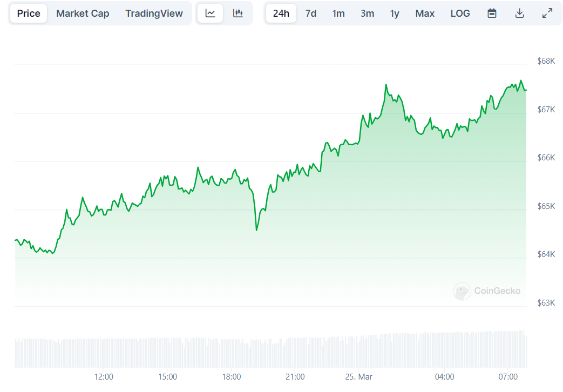Switch to candlestick chart view icon
This screenshot has width=563, height=392.
pyautogui.click(x=238, y=13)
